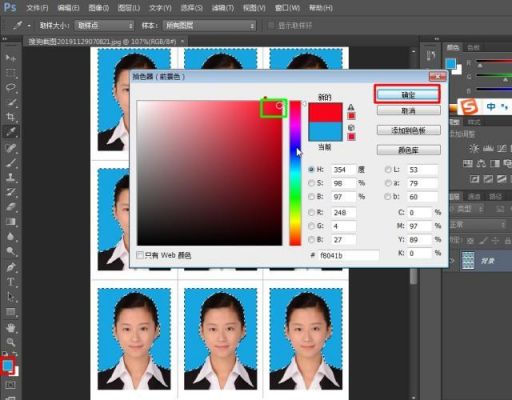Select the Hand tool
Screen dimensions: 512x400
[11, 328]
